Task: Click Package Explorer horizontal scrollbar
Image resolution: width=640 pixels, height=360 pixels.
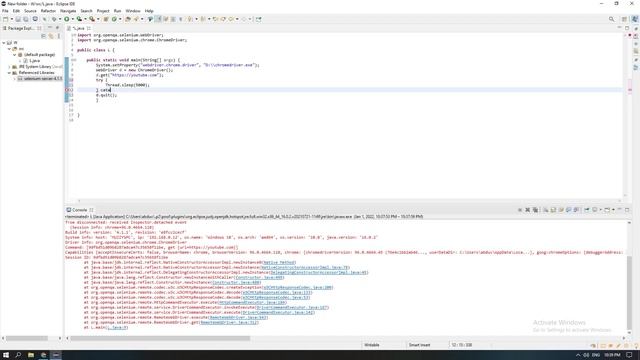Action: [x=27, y=338]
